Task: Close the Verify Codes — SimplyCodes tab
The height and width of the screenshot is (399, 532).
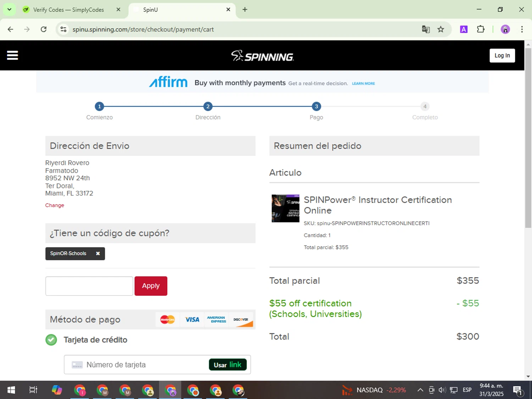Action: 118,10
